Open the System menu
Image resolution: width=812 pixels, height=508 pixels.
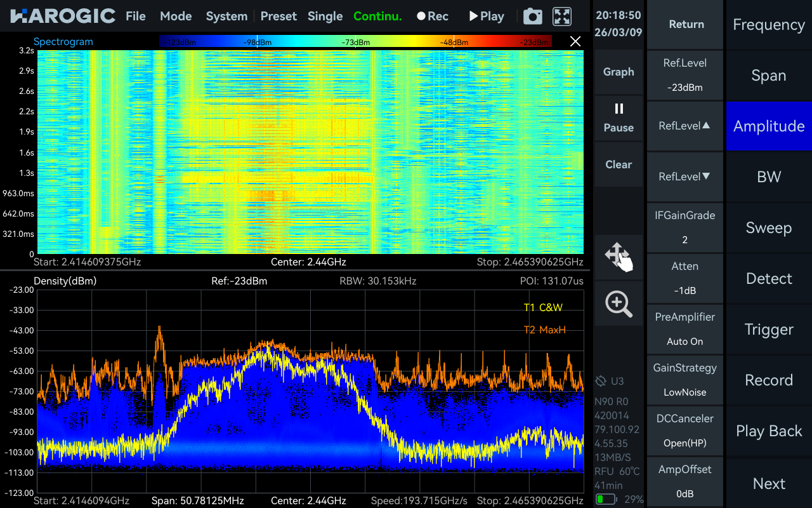click(x=226, y=16)
